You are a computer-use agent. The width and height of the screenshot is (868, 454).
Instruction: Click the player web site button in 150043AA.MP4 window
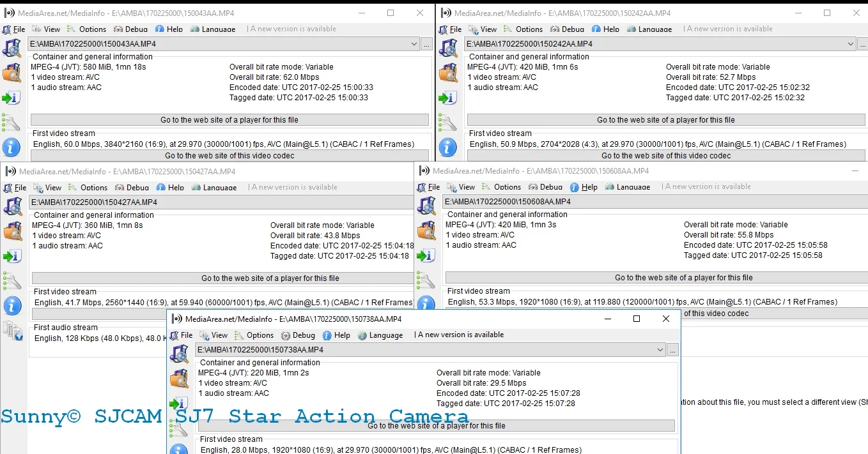[x=229, y=120]
